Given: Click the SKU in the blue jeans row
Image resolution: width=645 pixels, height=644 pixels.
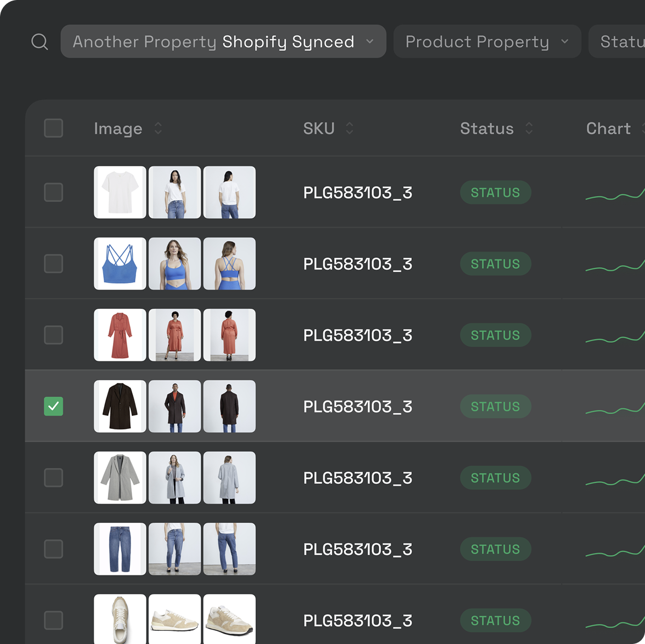Looking at the screenshot, I should pos(358,549).
